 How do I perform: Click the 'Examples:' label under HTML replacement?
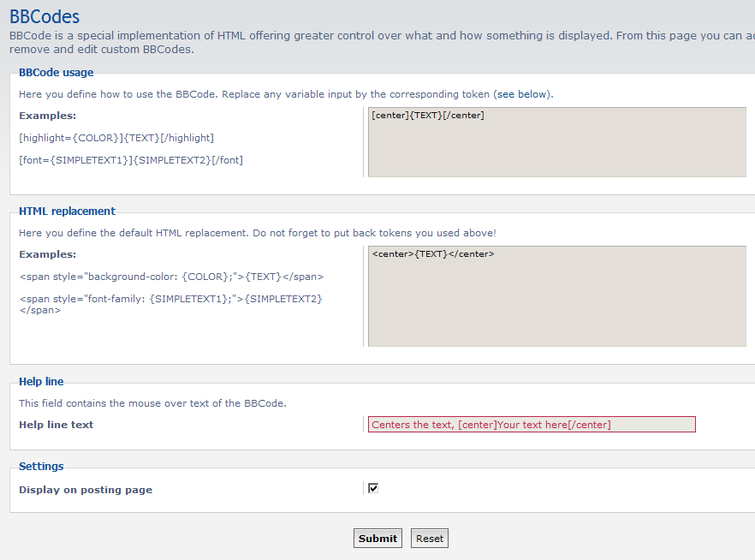[x=48, y=254]
